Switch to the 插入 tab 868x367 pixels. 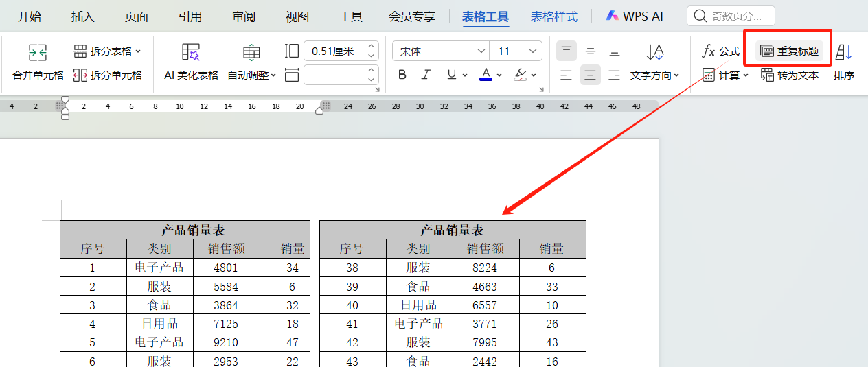pos(83,16)
